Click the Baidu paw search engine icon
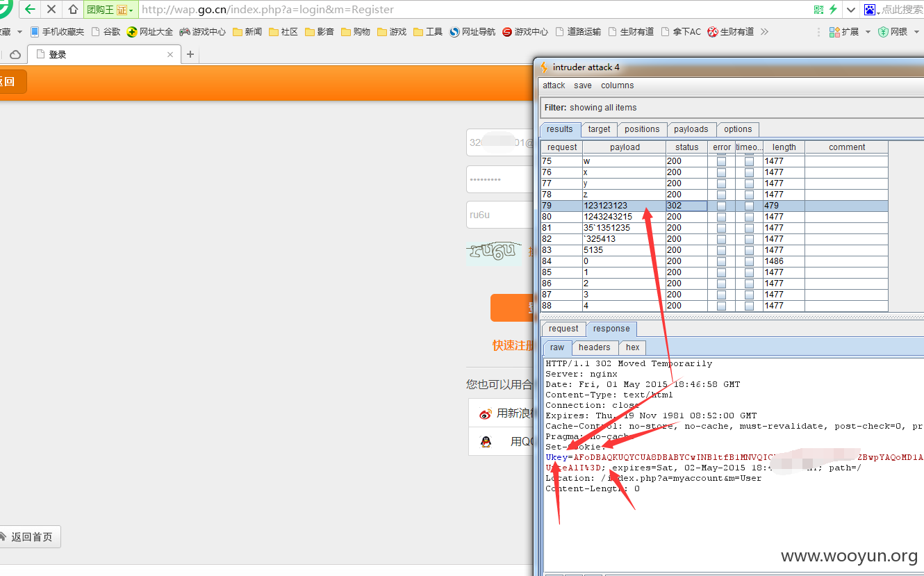924x576 pixels. (x=870, y=10)
